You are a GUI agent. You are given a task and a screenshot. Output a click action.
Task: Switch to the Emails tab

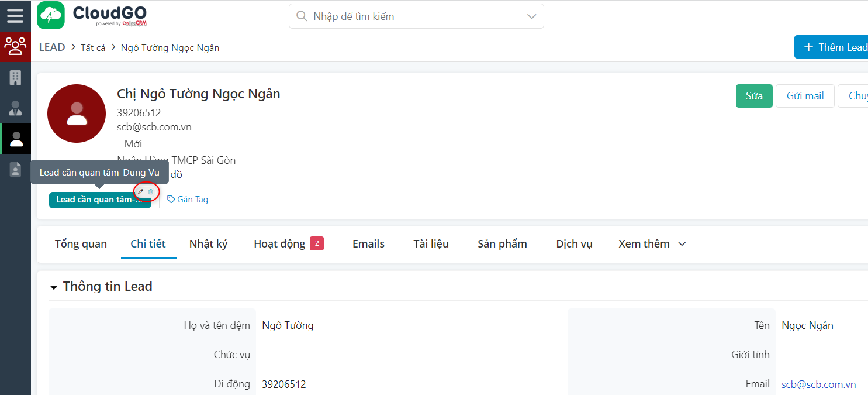click(368, 243)
